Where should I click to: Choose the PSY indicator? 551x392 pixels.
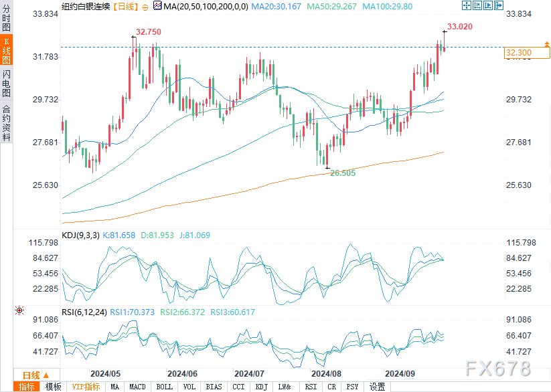tap(352, 387)
